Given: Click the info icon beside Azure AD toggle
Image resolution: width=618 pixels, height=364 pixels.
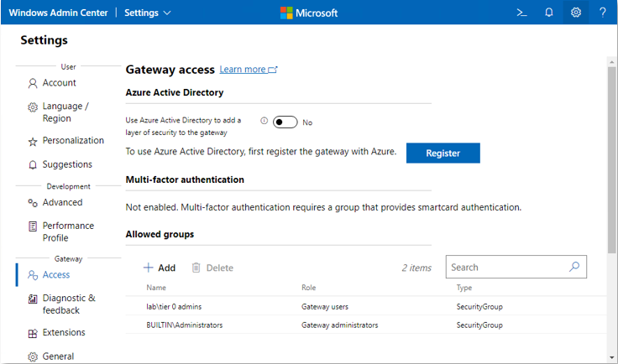Looking at the screenshot, I should 264,121.
